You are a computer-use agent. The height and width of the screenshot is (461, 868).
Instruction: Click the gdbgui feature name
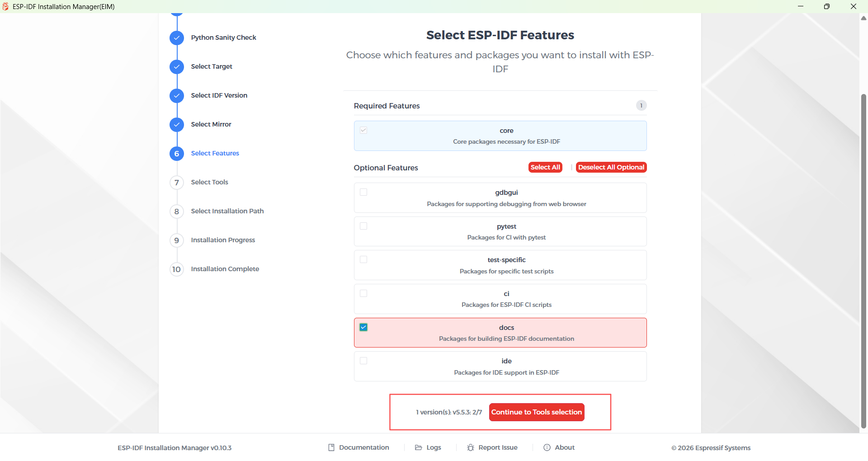[x=506, y=193]
